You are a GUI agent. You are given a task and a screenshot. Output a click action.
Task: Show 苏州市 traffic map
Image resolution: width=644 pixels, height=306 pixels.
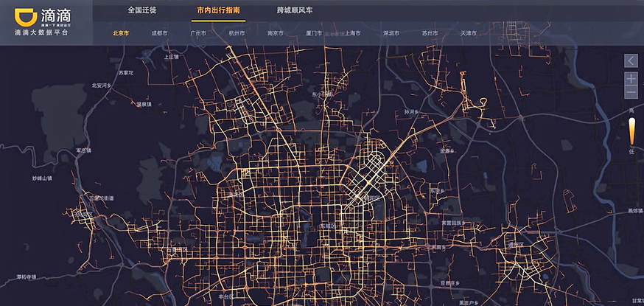(x=430, y=33)
